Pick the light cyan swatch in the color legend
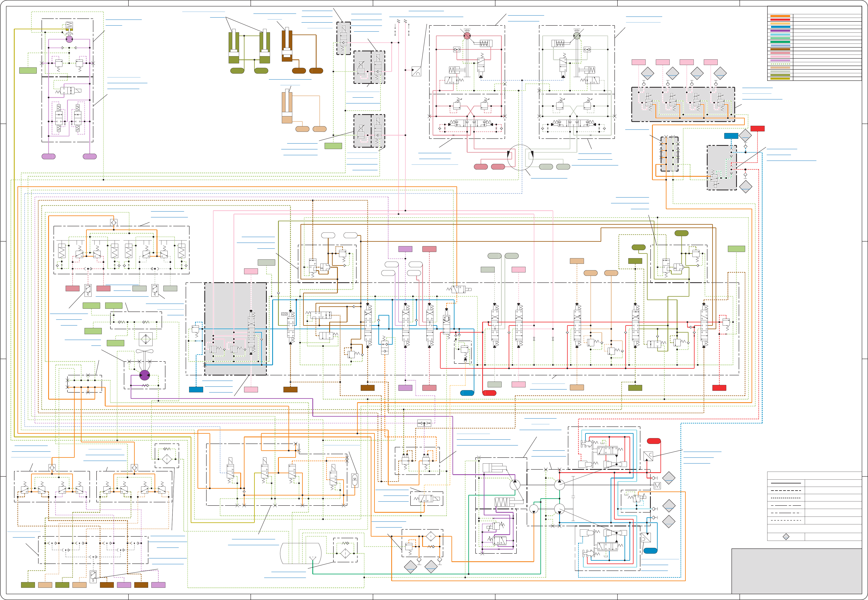Screen dimensions: 868x600 point(780,35)
